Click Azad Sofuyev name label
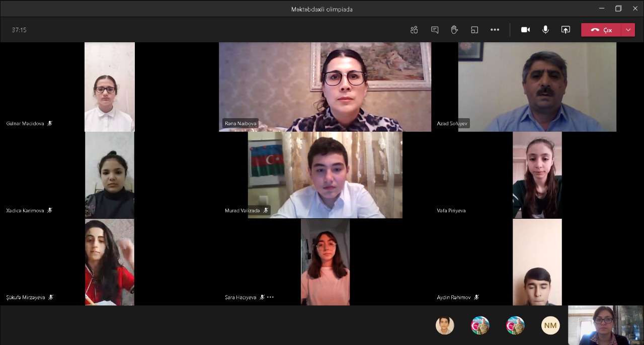The height and width of the screenshot is (345, 644). (452, 123)
